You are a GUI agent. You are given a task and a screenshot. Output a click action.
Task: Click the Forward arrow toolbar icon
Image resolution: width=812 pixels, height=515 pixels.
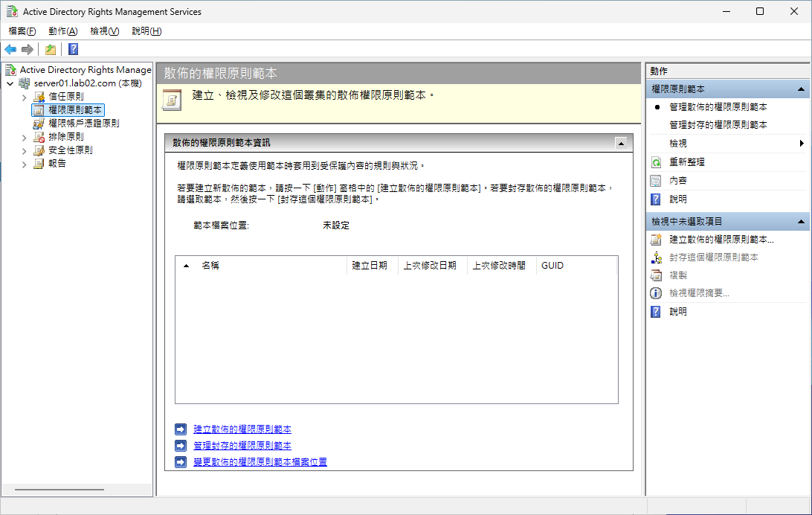[x=28, y=49]
